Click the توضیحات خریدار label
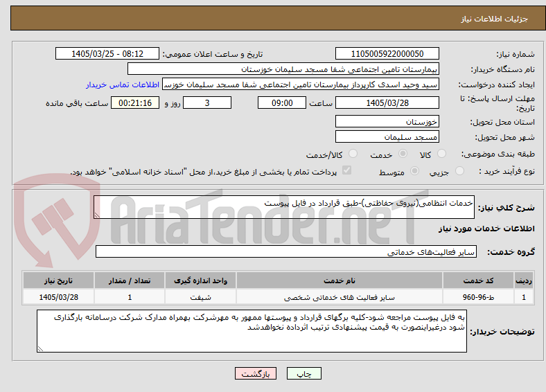Viewport: 546px width, 392px height. (x=502, y=332)
